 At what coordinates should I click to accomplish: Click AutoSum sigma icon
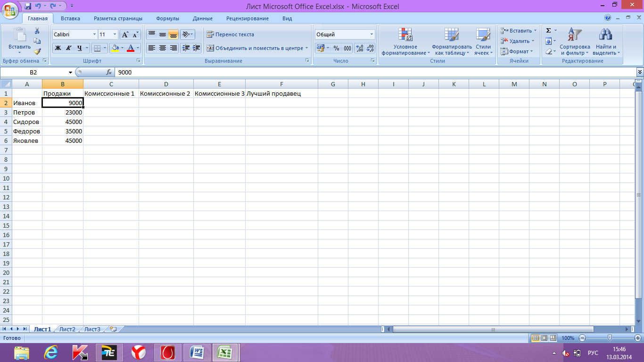(549, 31)
